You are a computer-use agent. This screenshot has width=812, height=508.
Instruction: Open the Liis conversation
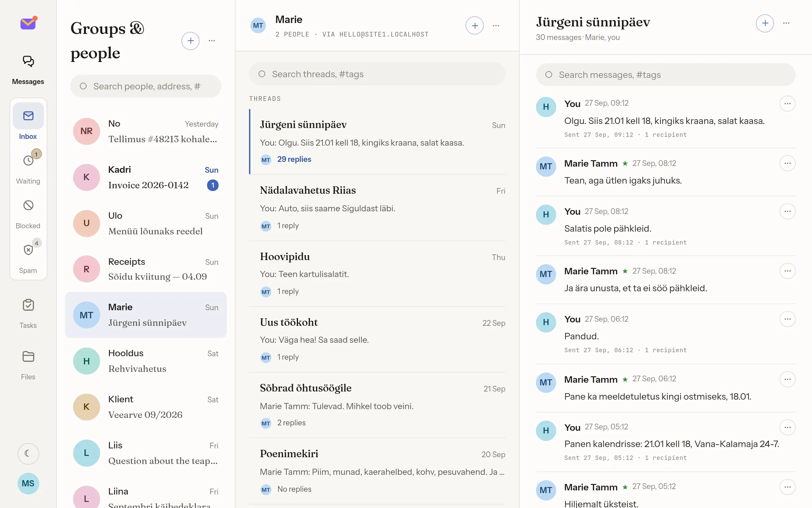[146, 453]
